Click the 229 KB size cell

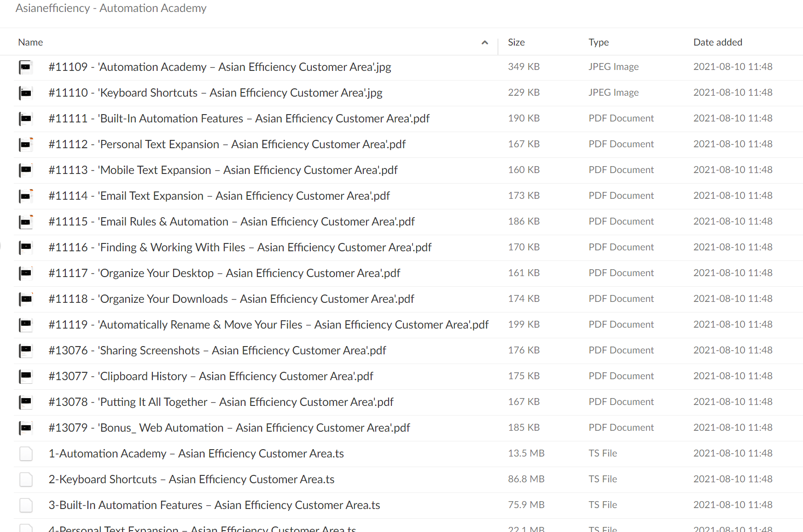524,93
